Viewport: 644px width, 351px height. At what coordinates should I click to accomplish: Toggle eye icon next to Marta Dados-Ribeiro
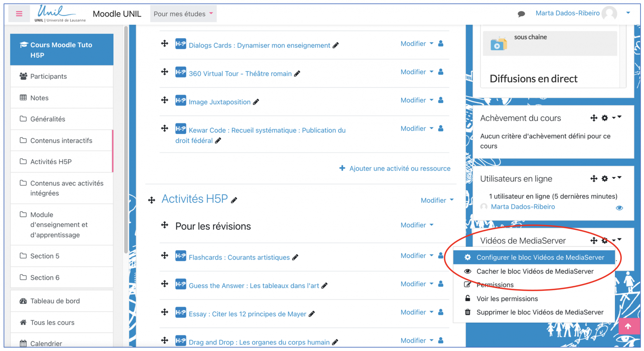point(619,208)
